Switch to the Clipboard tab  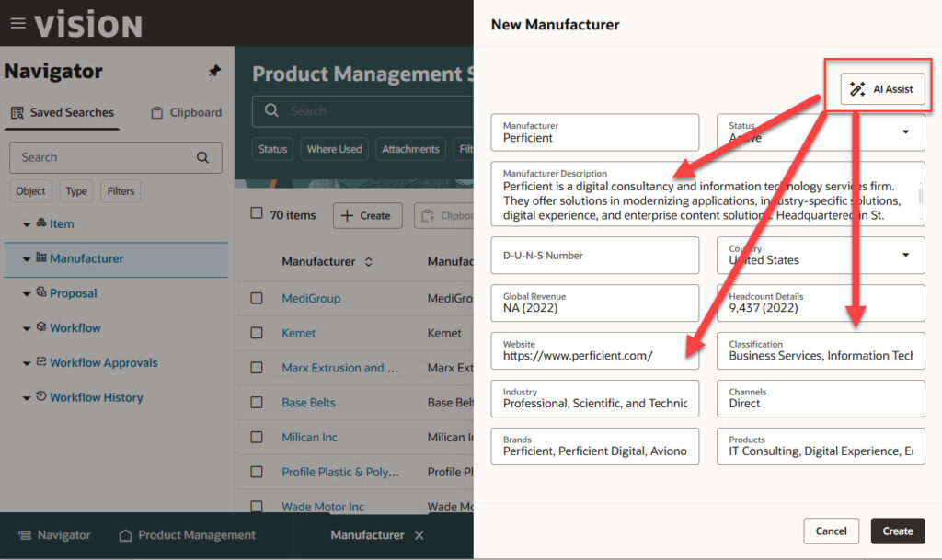[186, 112]
